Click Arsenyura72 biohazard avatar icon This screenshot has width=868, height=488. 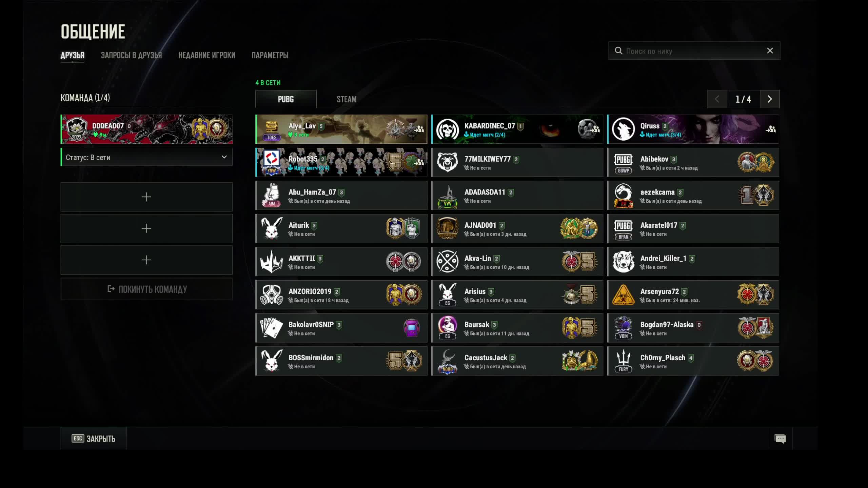point(623,294)
